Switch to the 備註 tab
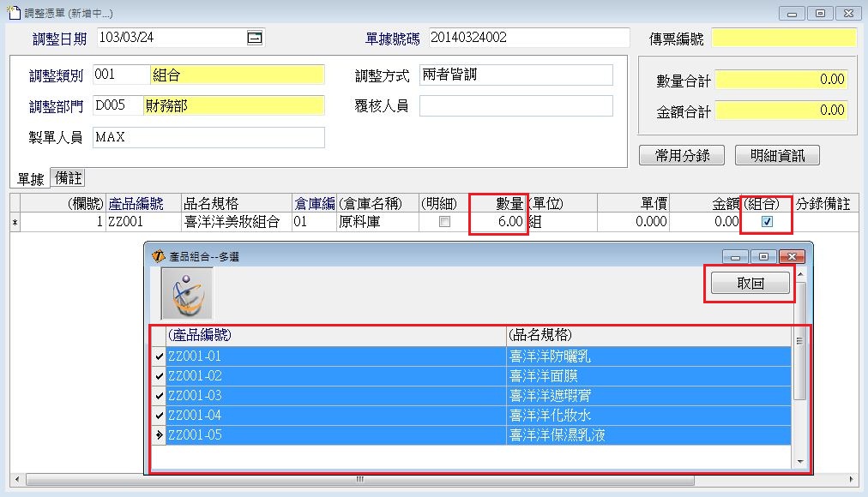Viewport: 868px width, 497px height. (x=69, y=177)
